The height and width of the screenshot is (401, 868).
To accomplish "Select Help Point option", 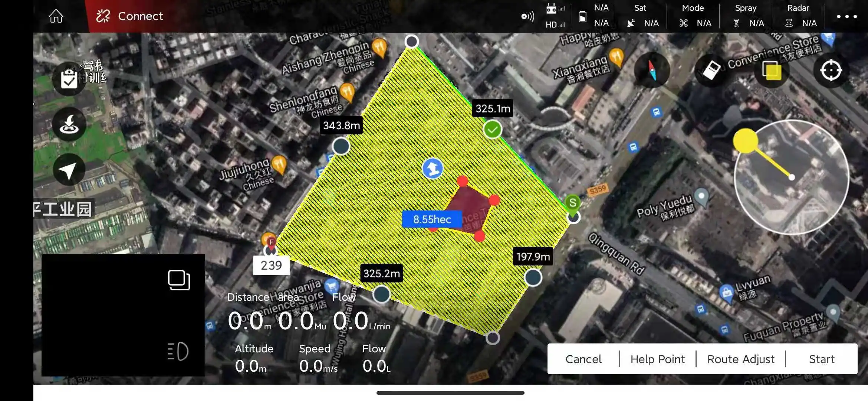I will [x=657, y=359].
